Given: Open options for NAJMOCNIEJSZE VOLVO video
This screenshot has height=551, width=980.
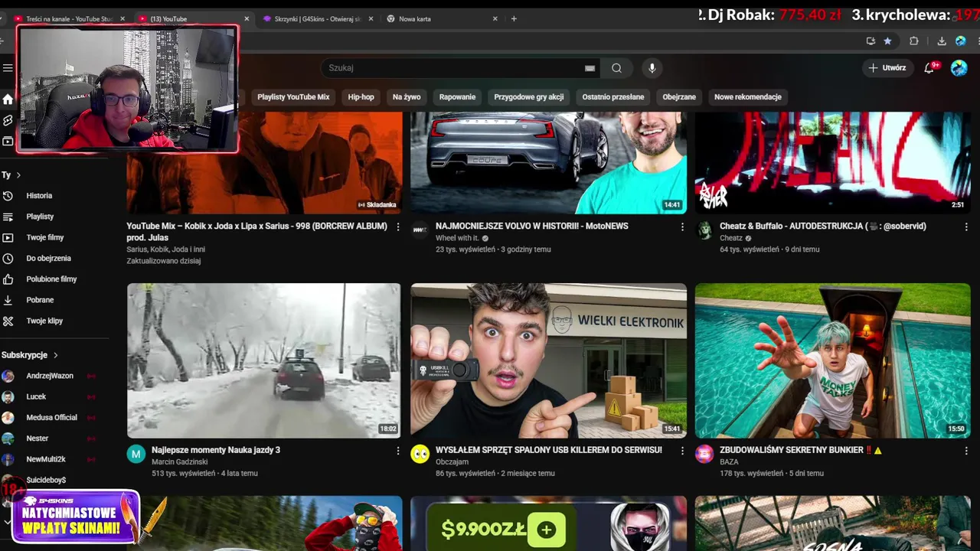Looking at the screenshot, I should (682, 227).
